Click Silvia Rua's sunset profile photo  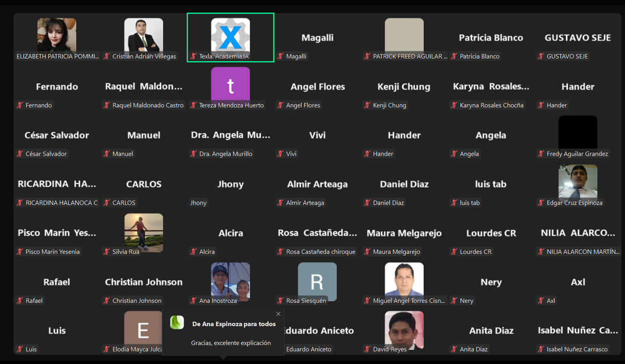coord(144,232)
